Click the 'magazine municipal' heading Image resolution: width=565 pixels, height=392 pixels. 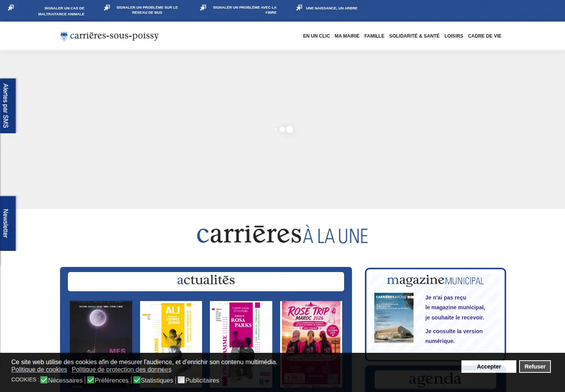(436, 281)
